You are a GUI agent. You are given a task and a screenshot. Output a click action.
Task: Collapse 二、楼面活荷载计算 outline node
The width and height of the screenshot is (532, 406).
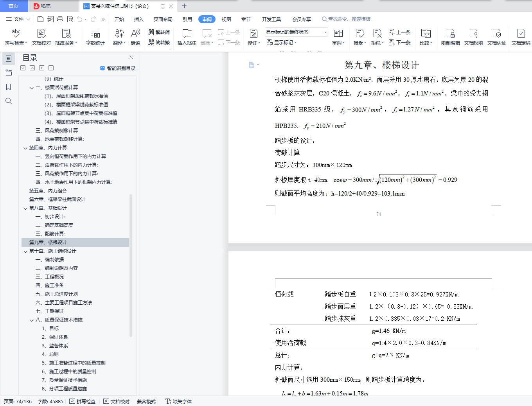(x=32, y=88)
